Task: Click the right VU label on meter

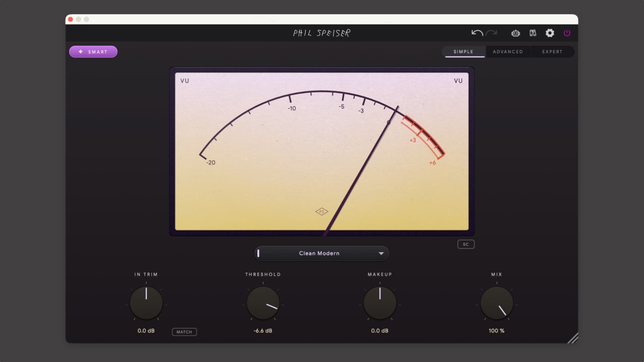Action: click(x=458, y=81)
